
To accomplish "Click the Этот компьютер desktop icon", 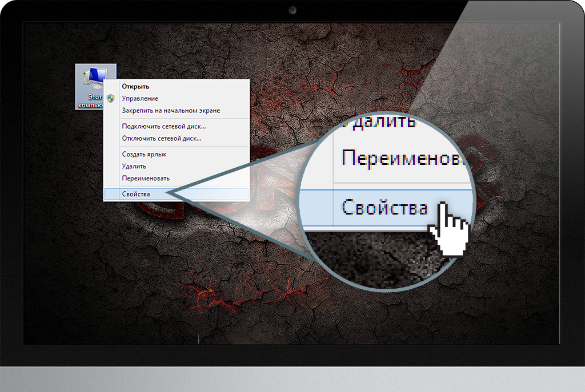I will [x=94, y=78].
